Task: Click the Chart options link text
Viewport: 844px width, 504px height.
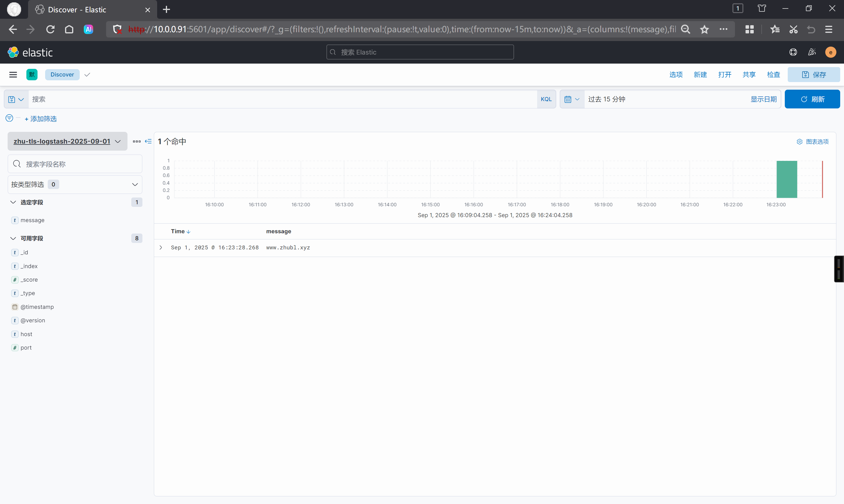Action: tap(817, 142)
